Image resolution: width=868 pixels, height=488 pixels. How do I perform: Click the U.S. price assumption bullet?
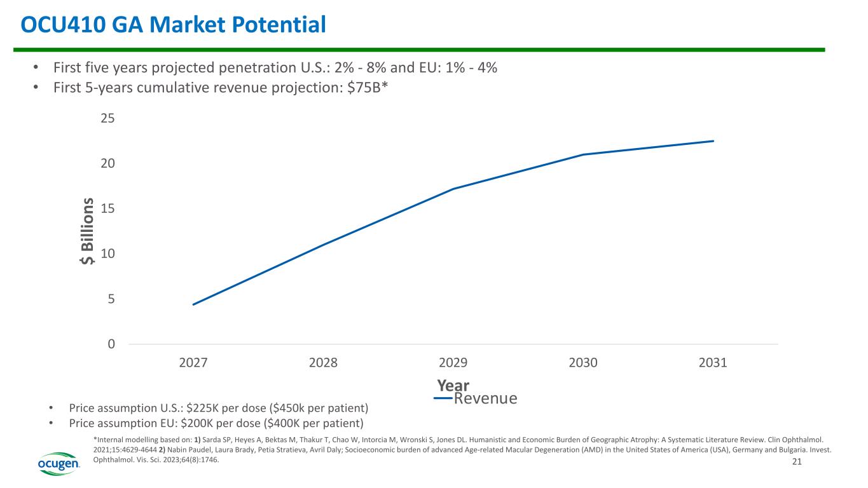tap(218, 407)
